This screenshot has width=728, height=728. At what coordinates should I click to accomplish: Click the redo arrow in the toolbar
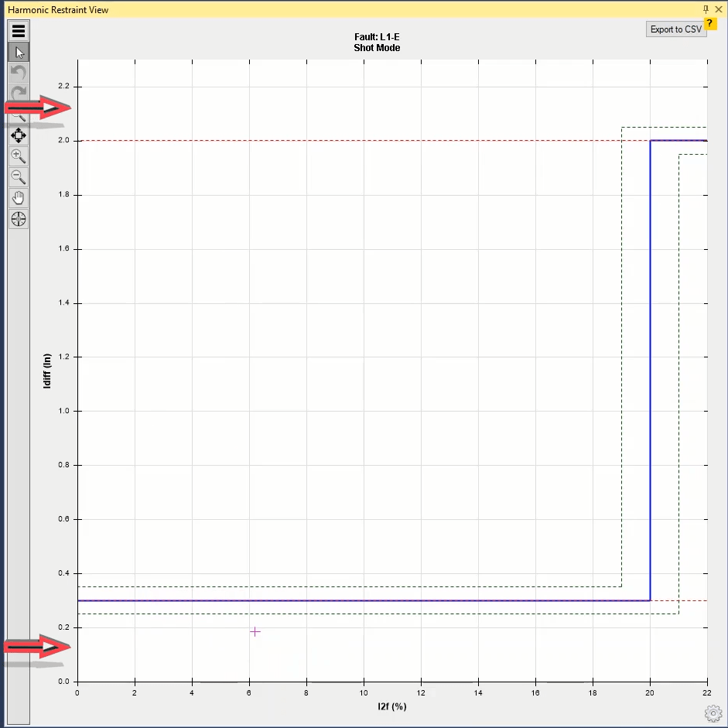(x=19, y=92)
